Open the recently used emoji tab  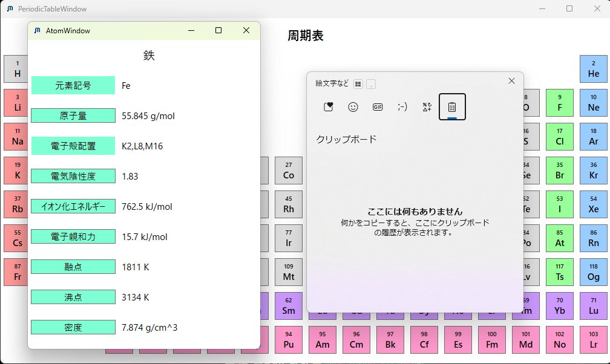(x=329, y=106)
